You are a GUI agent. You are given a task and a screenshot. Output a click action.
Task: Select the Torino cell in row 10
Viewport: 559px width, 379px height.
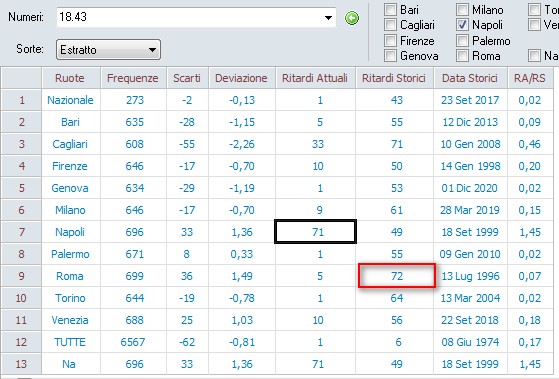pos(71,298)
